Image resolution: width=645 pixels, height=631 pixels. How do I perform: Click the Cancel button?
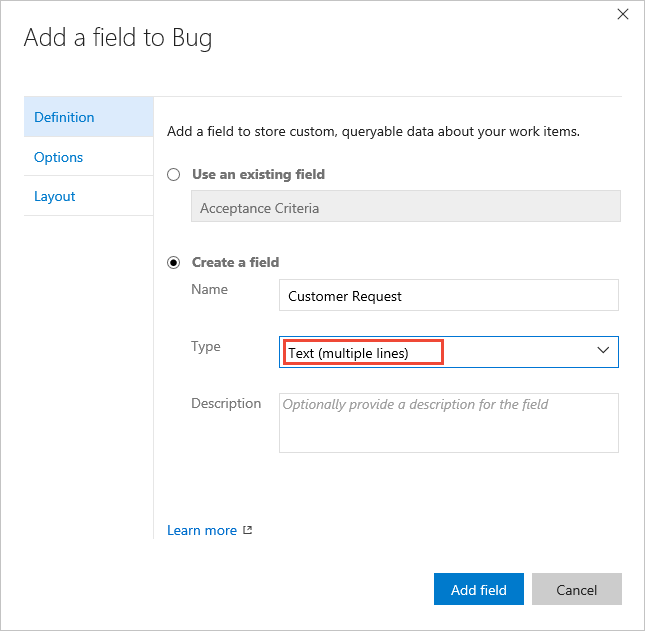[x=577, y=589]
